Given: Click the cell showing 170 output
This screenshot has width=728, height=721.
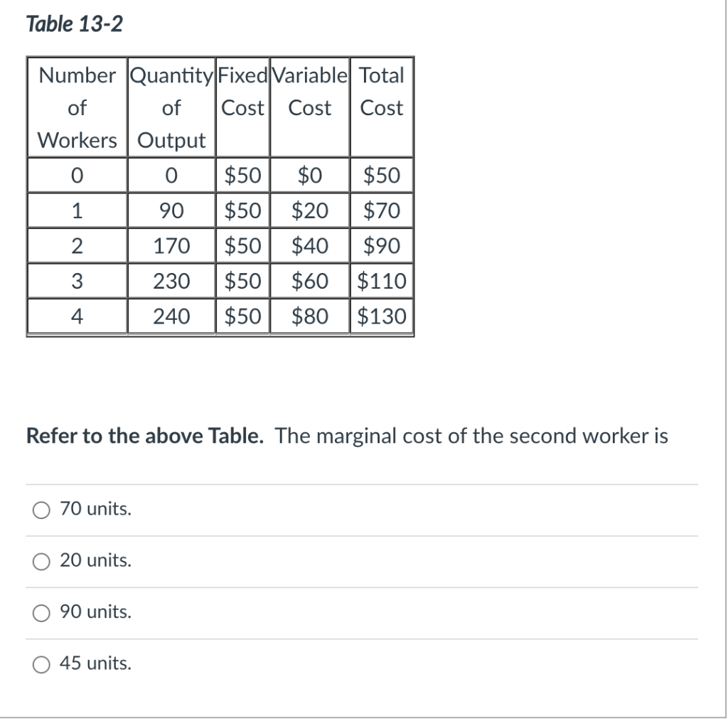Looking at the screenshot, I should pyautogui.click(x=170, y=245).
